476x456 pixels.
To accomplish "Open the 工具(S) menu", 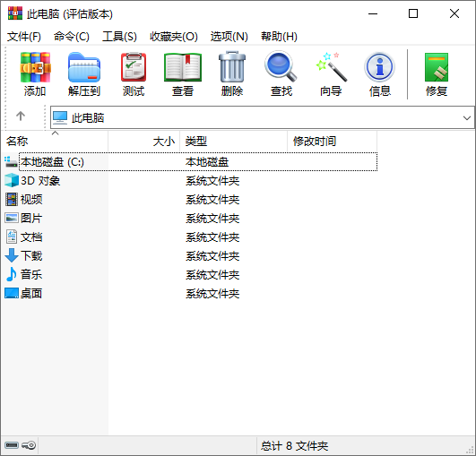I will [x=119, y=37].
